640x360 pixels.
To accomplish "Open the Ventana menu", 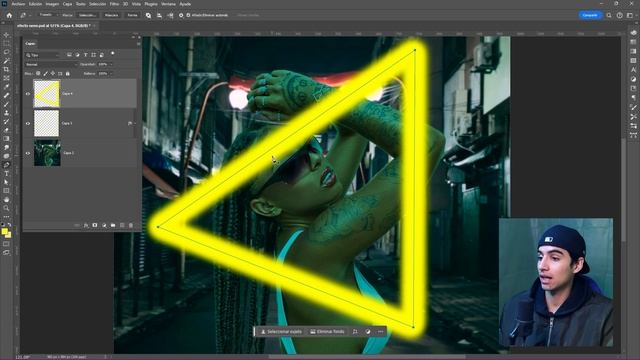I will click(168, 4).
